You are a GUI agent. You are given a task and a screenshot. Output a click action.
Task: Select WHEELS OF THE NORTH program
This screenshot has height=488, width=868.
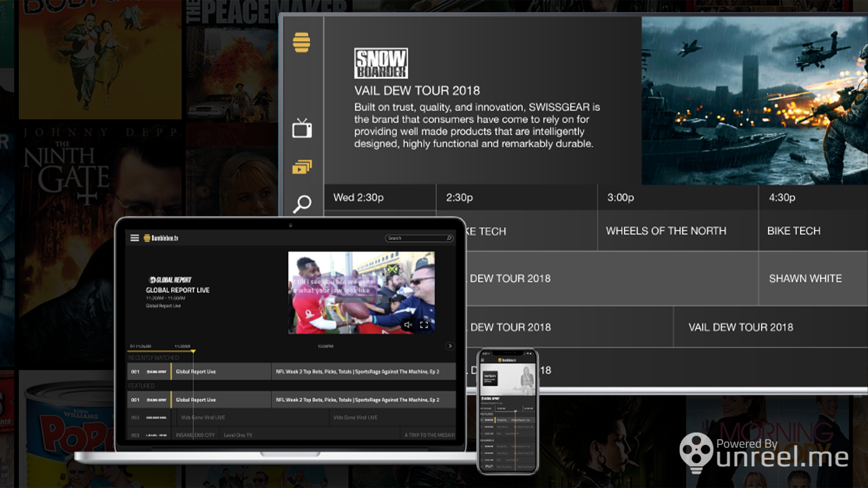pyautogui.click(x=666, y=231)
